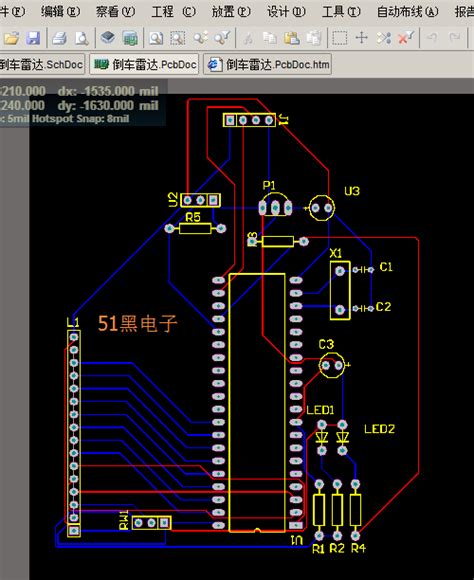Select the Move selection cross icon
The image size is (474, 580).
pyautogui.click(x=362, y=38)
